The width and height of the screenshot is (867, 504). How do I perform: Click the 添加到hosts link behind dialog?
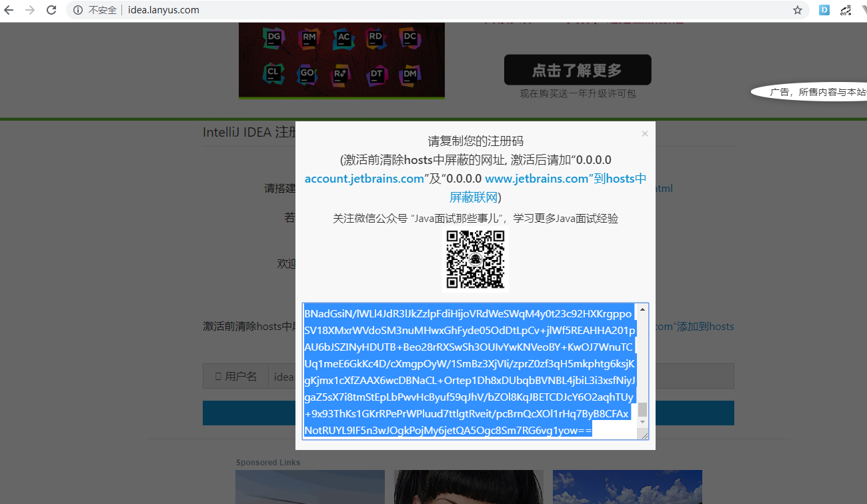[x=706, y=327]
